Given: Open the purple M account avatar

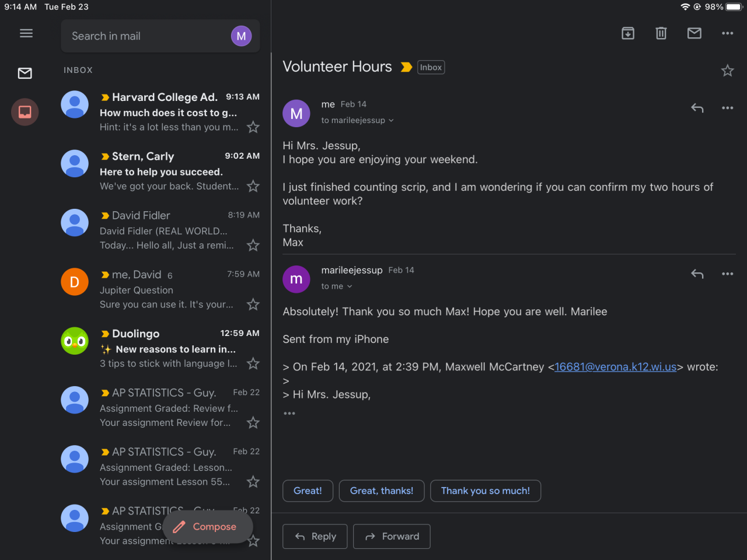Looking at the screenshot, I should [x=241, y=36].
